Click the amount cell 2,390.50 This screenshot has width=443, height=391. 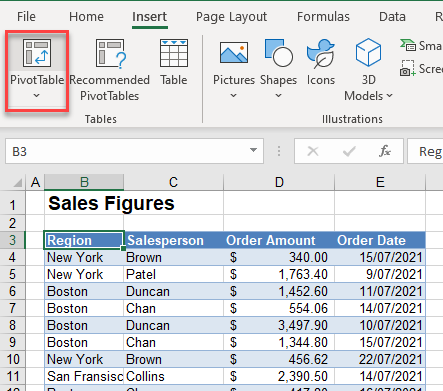(279, 376)
